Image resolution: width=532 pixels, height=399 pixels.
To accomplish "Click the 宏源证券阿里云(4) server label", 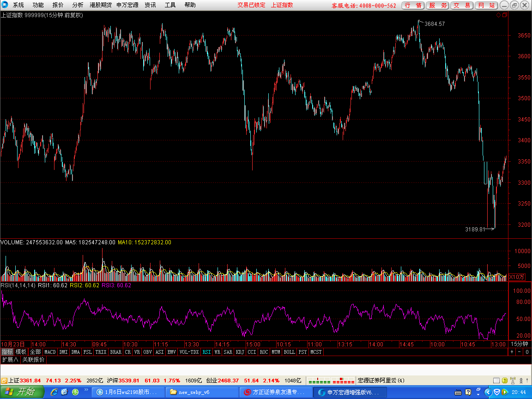I will tap(381, 381).
